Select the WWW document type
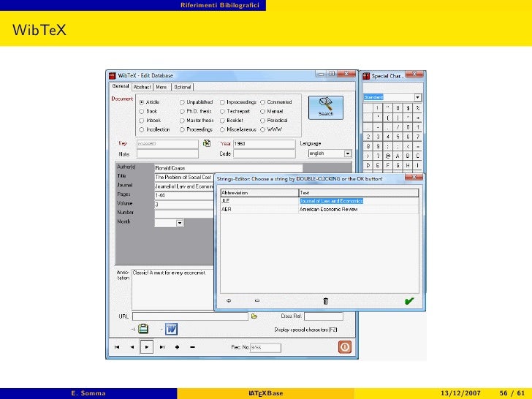 click(x=262, y=129)
